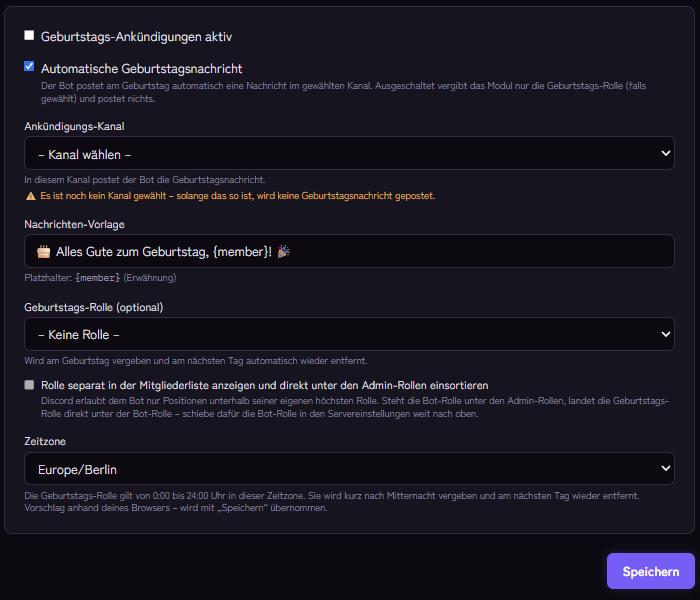Enable Geburtstags-Ankündigungen aktiv checkbox

click(x=29, y=35)
